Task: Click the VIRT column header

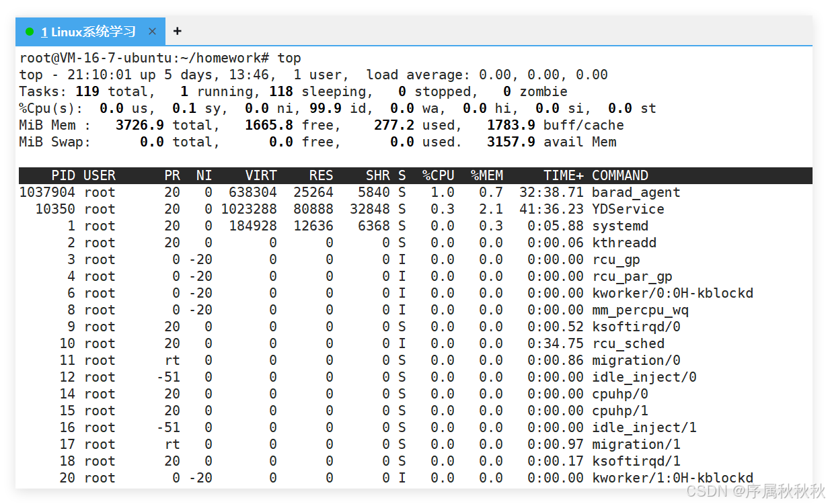Action: pyautogui.click(x=261, y=175)
